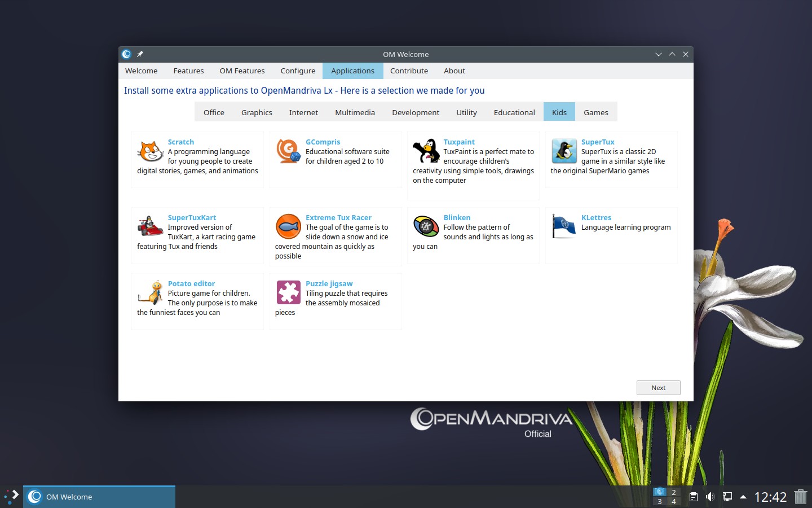Switch to virtual desktop 4

click(x=674, y=501)
